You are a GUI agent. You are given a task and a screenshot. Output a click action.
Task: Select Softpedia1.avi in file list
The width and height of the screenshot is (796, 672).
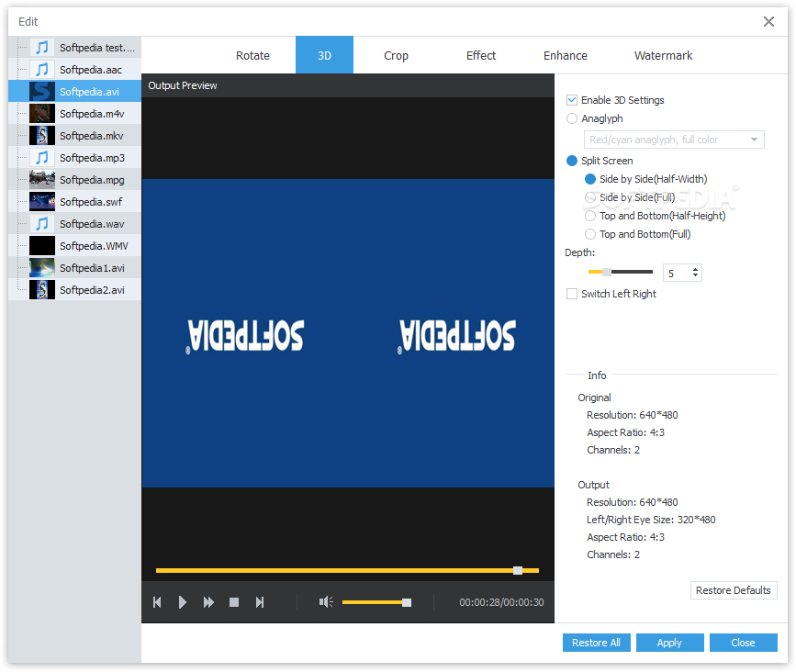(x=74, y=268)
